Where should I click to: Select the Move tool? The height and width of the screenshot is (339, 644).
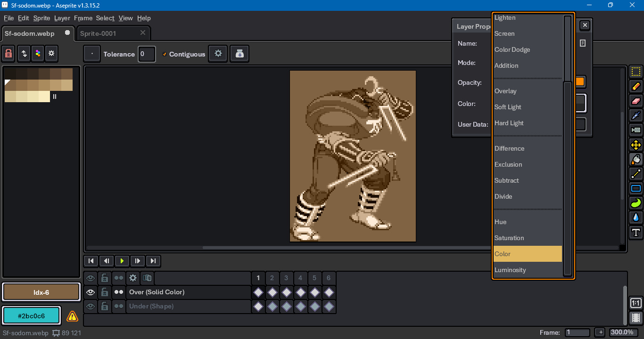coord(636,145)
